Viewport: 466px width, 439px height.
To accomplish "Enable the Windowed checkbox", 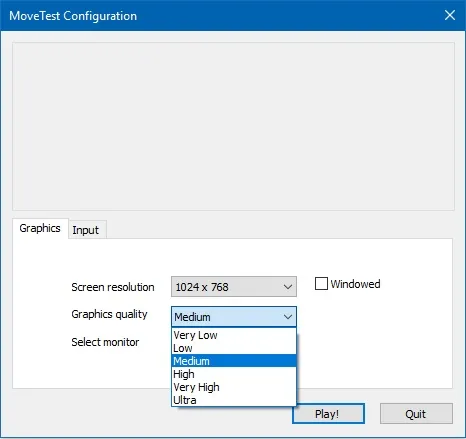I will point(321,284).
